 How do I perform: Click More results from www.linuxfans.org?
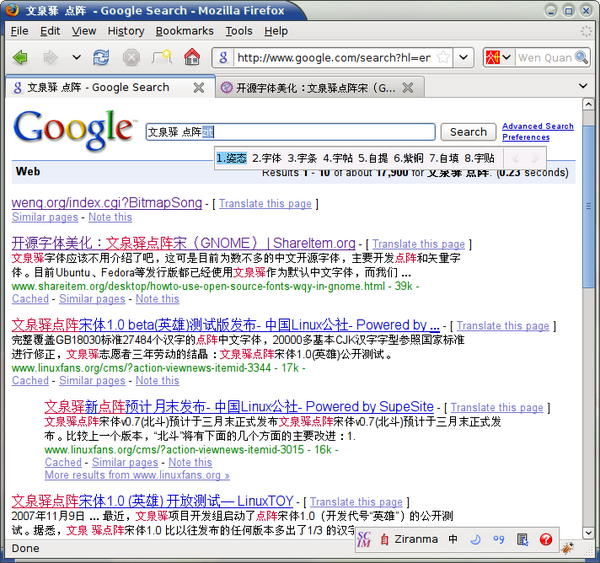coord(137,475)
